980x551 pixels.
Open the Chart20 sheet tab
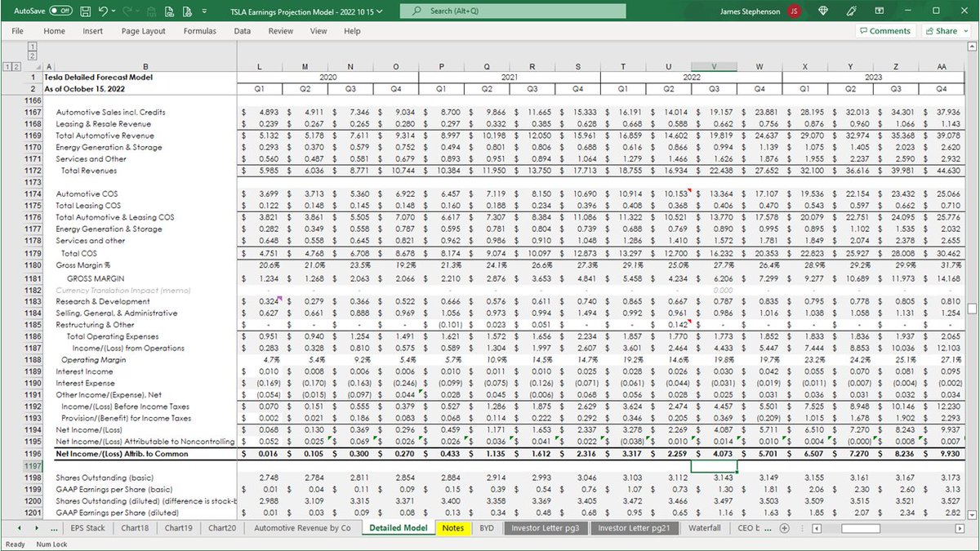tap(221, 528)
